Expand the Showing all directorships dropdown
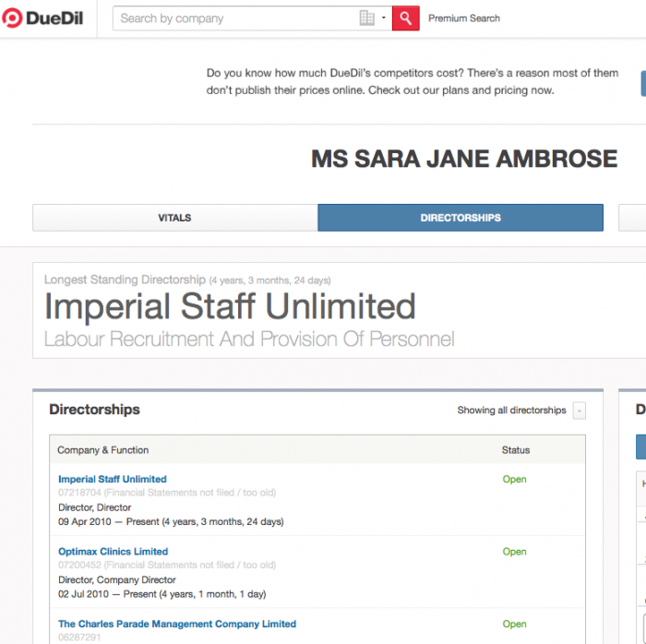 [x=579, y=411]
